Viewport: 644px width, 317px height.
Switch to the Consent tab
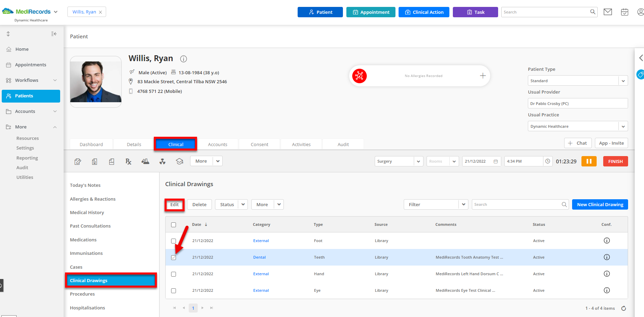(259, 144)
